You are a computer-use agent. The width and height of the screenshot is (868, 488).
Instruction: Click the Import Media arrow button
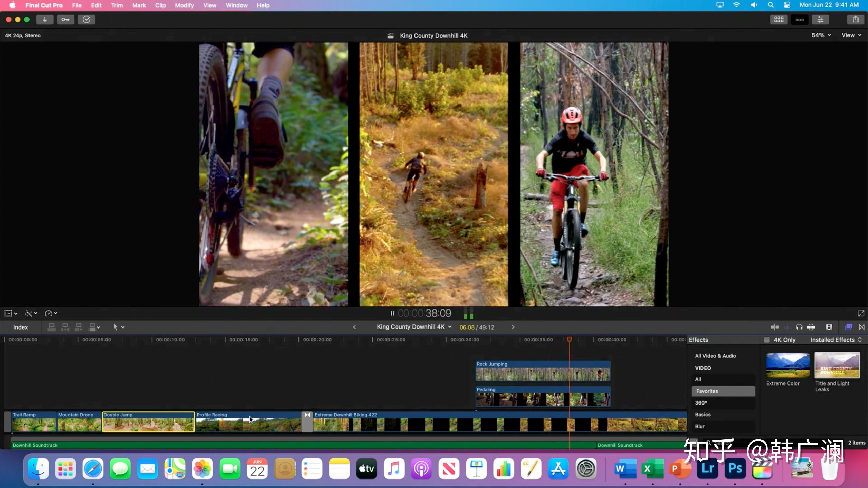(x=45, y=19)
